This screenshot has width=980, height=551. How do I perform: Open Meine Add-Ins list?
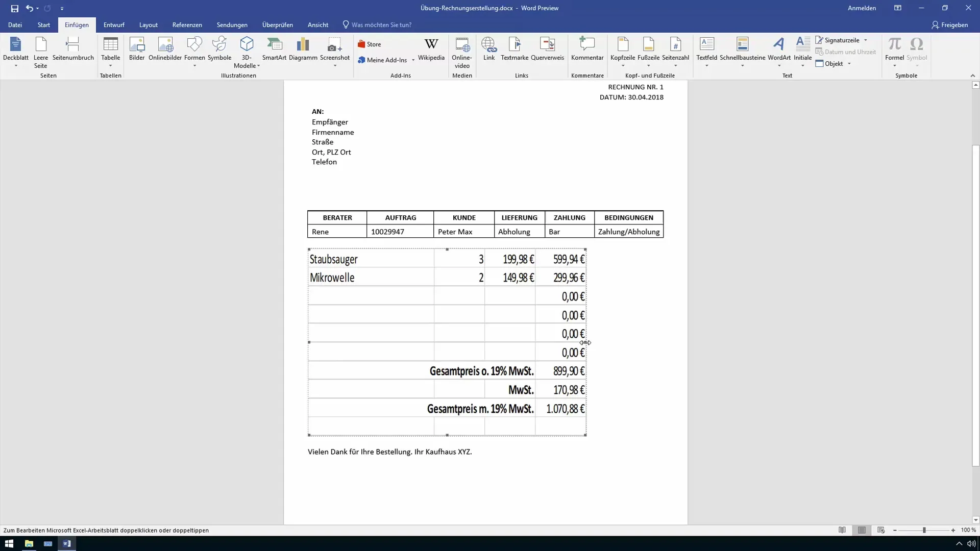pyautogui.click(x=386, y=60)
